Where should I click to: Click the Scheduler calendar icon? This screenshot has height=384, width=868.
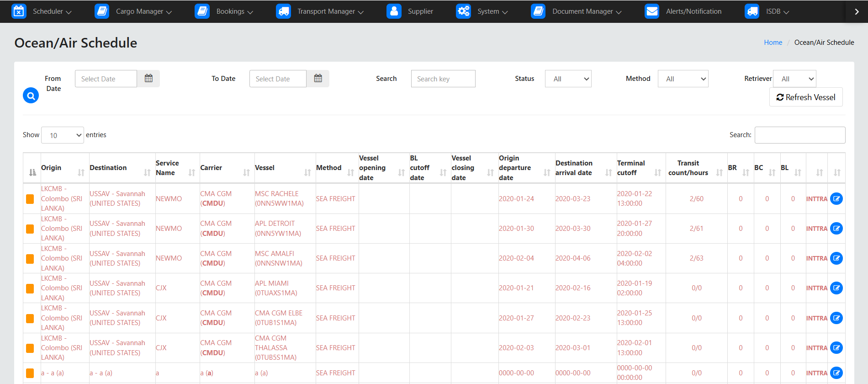pyautogui.click(x=19, y=11)
